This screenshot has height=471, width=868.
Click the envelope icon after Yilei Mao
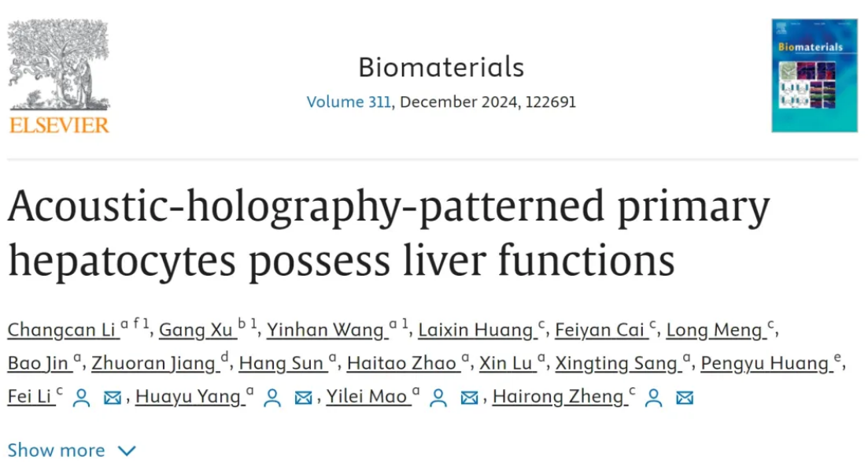tap(470, 398)
